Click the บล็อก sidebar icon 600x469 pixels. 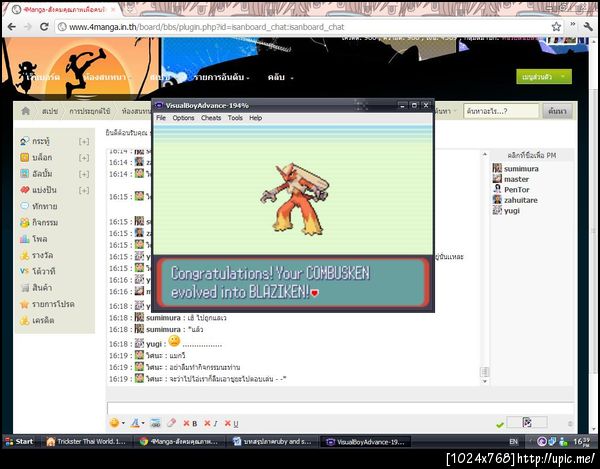(x=24, y=157)
